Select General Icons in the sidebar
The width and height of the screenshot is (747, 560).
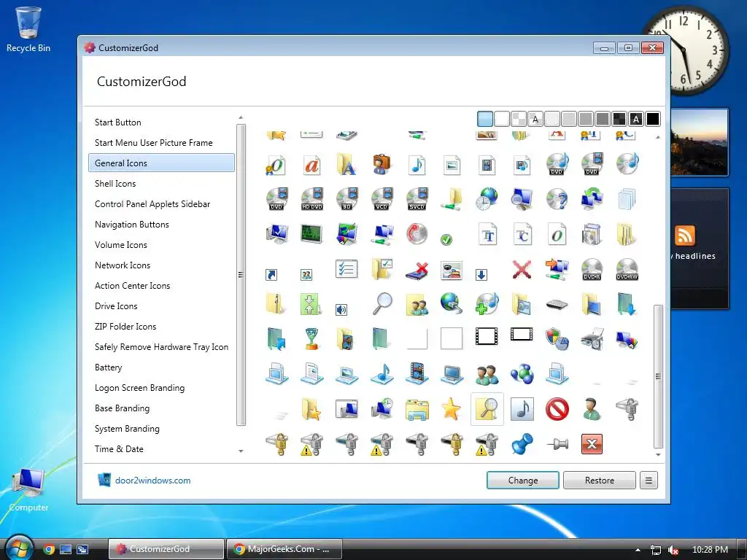(x=161, y=163)
